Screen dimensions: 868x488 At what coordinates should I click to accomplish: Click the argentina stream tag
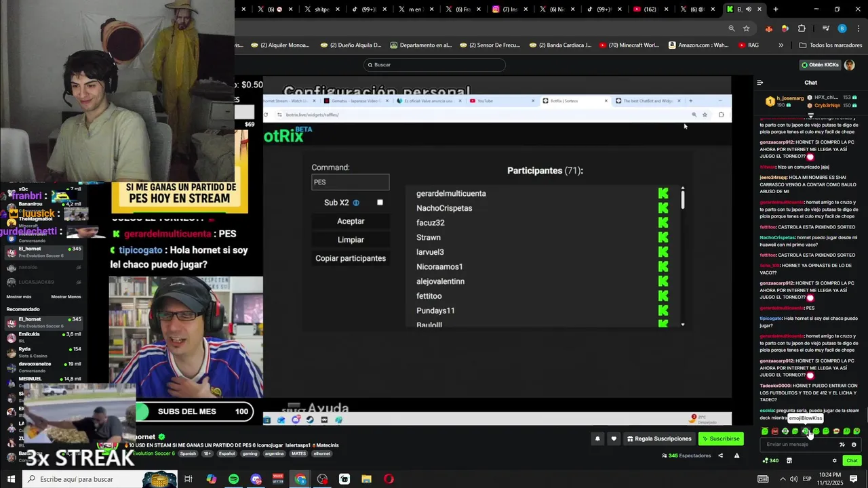point(274,453)
